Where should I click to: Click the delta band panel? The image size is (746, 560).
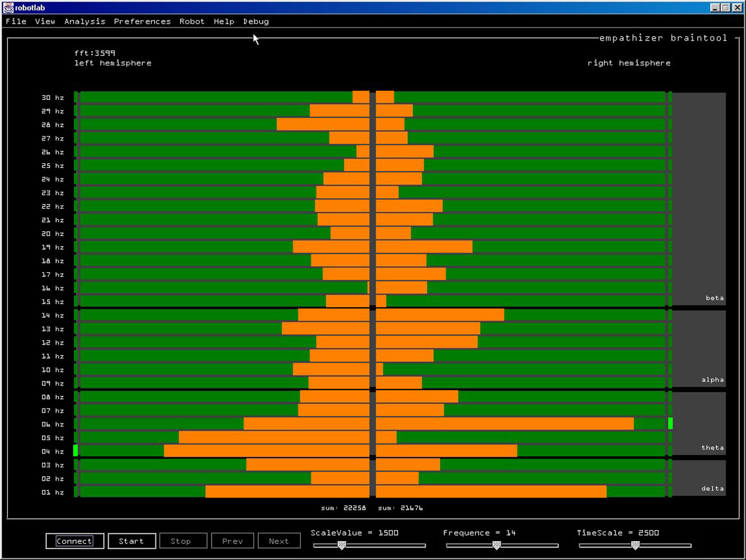coord(699,478)
